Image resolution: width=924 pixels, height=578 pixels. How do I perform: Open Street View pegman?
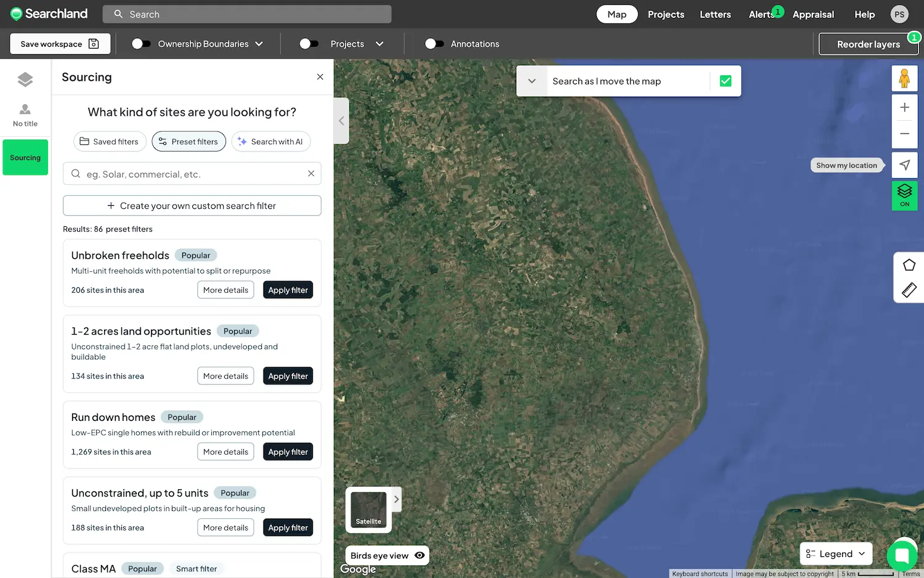[x=904, y=78]
